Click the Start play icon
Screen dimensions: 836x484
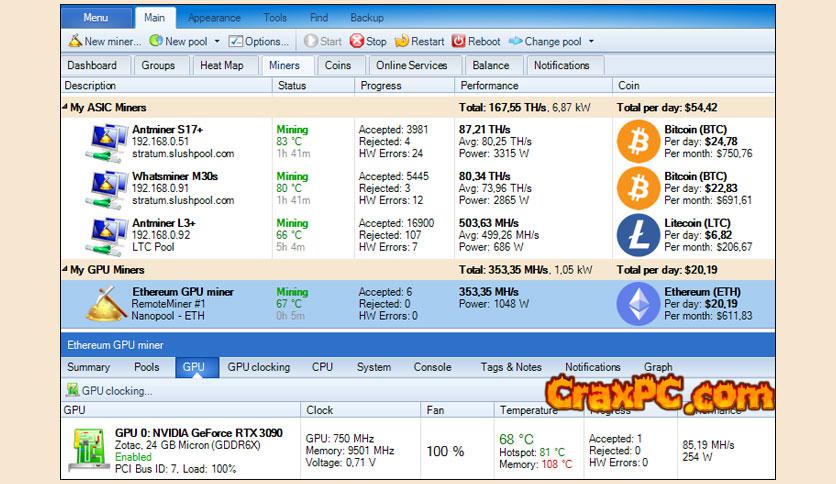(x=310, y=41)
